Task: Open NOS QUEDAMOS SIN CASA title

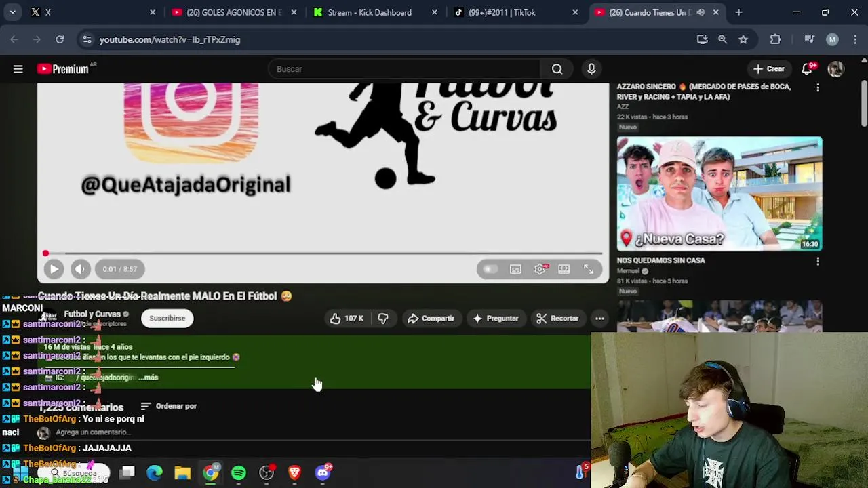Action: (661, 260)
